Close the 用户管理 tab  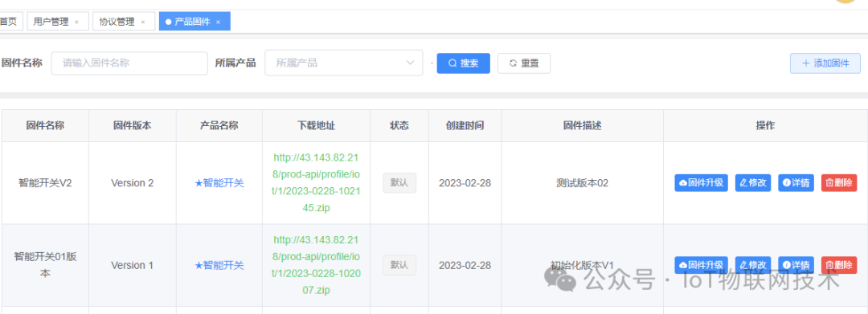pos(76,22)
